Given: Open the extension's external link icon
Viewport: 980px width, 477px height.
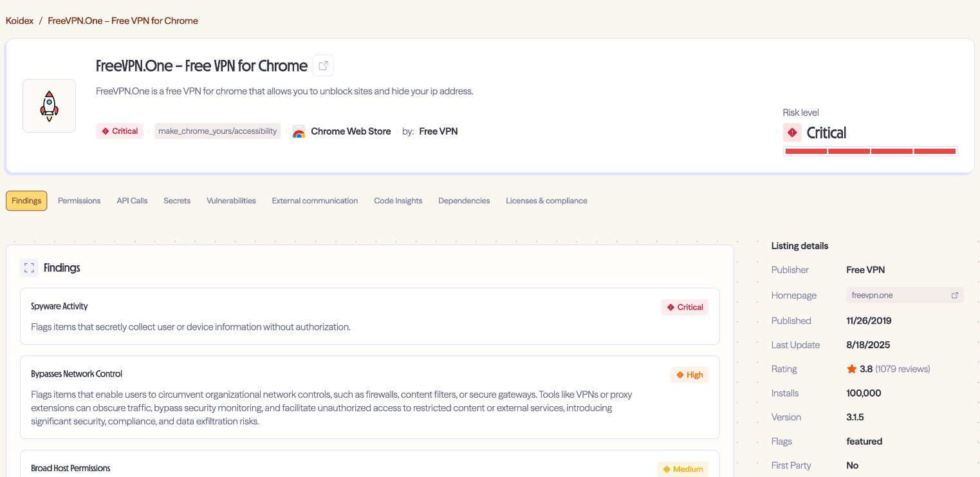Looking at the screenshot, I should [323, 66].
